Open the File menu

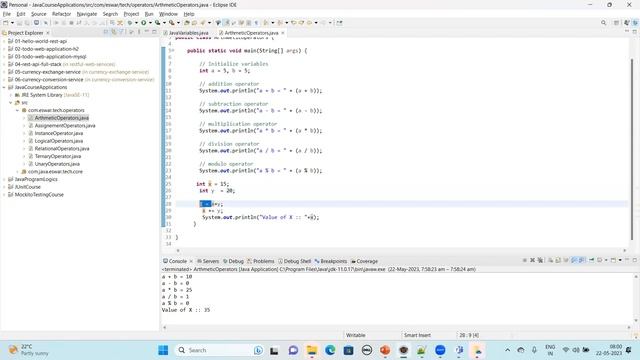pyautogui.click(x=7, y=14)
